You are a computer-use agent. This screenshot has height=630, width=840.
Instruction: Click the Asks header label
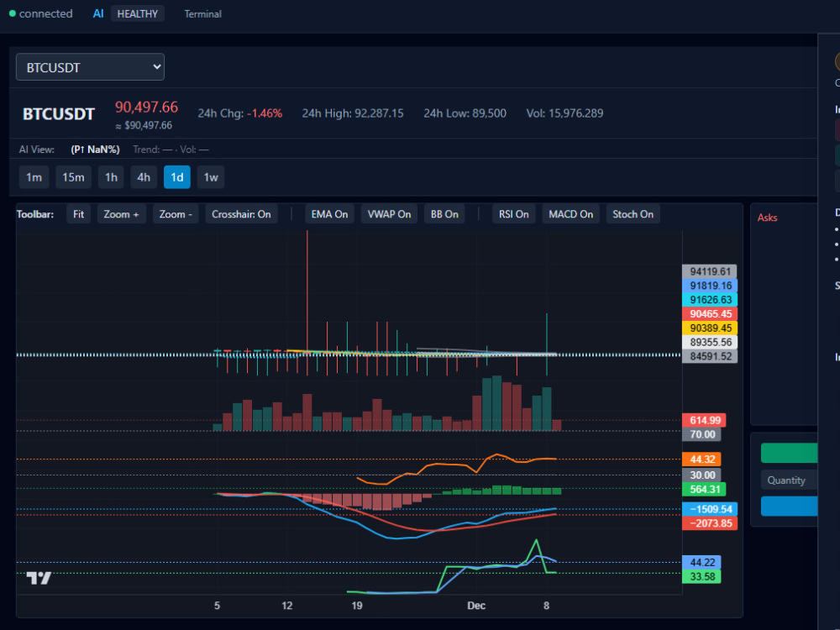pos(767,218)
